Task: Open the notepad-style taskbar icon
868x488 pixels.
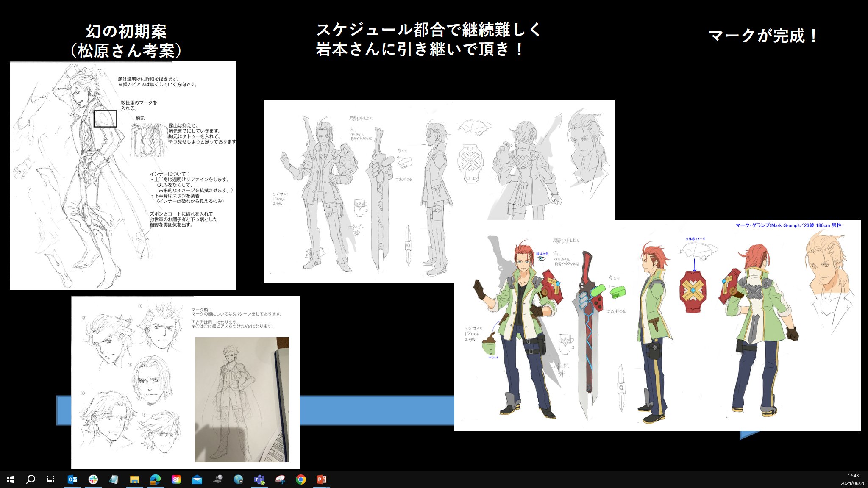Action: click(x=114, y=480)
